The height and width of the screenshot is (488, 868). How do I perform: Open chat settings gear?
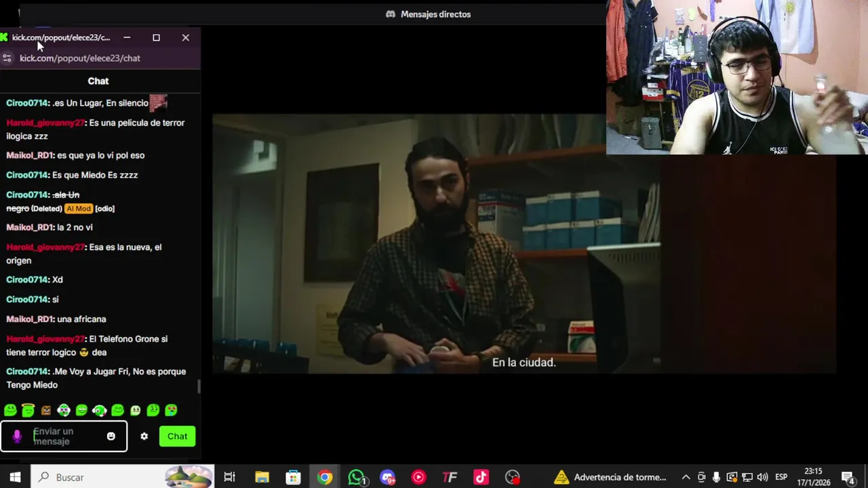pos(144,436)
